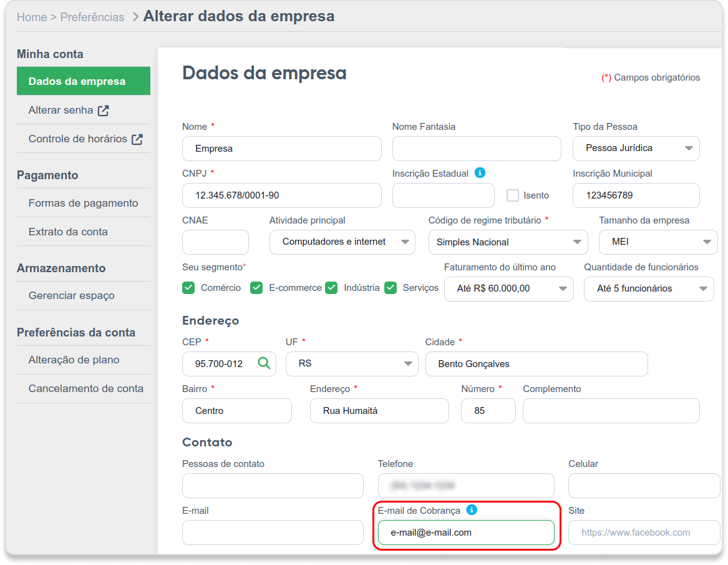728x565 pixels.
Task: Click the Cidade input field
Action: [536, 364]
